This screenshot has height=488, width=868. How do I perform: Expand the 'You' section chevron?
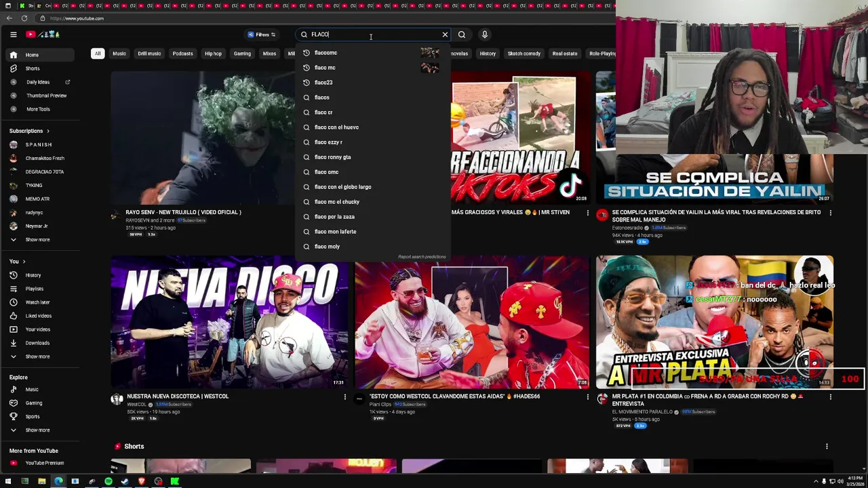(x=24, y=262)
